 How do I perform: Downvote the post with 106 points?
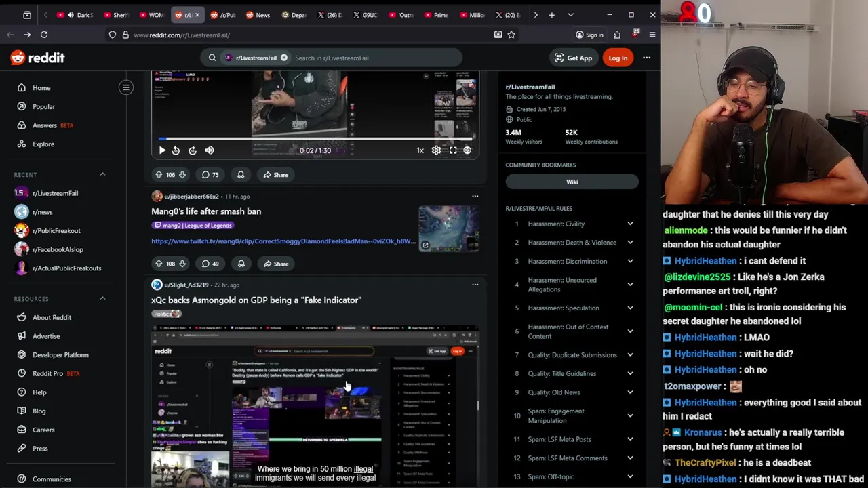(182, 175)
